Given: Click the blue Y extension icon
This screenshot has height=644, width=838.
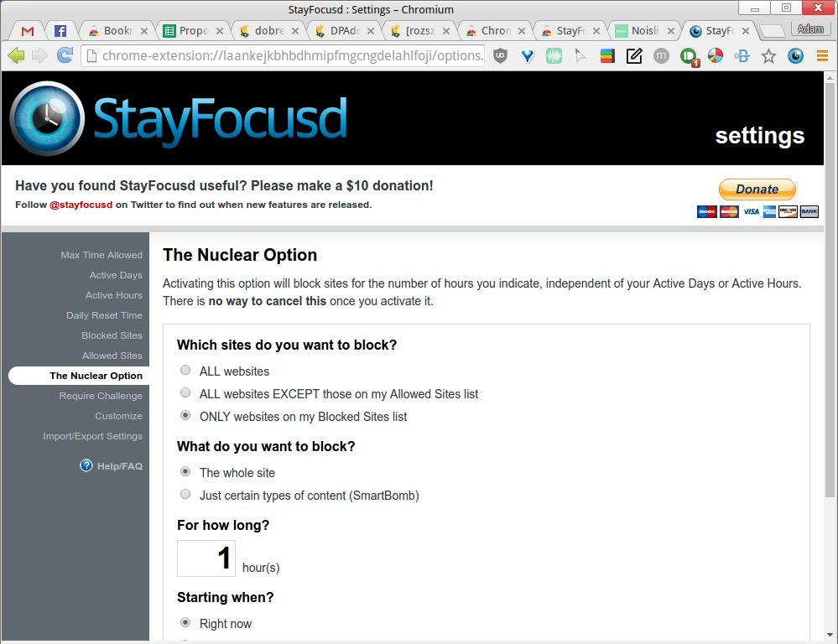Looking at the screenshot, I should 528,55.
